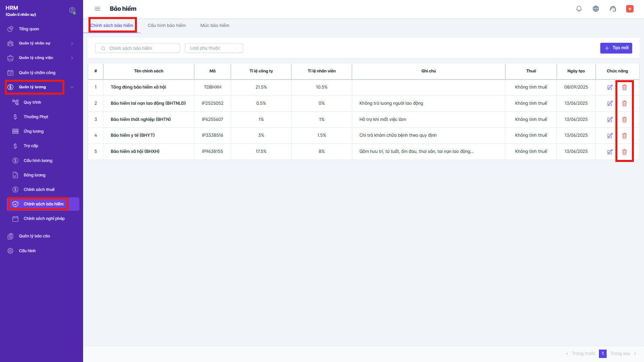Edit the Bảo hiểm y tế (BHYT) policy

(x=610, y=136)
